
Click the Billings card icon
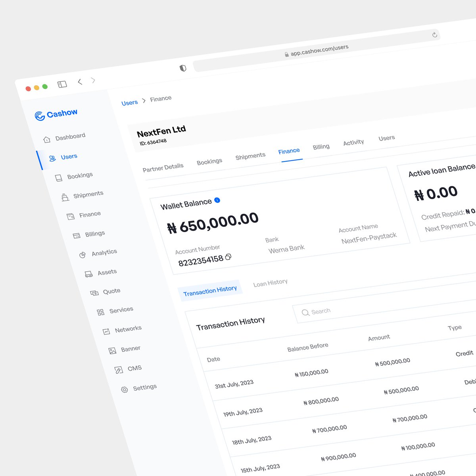[77, 236]
